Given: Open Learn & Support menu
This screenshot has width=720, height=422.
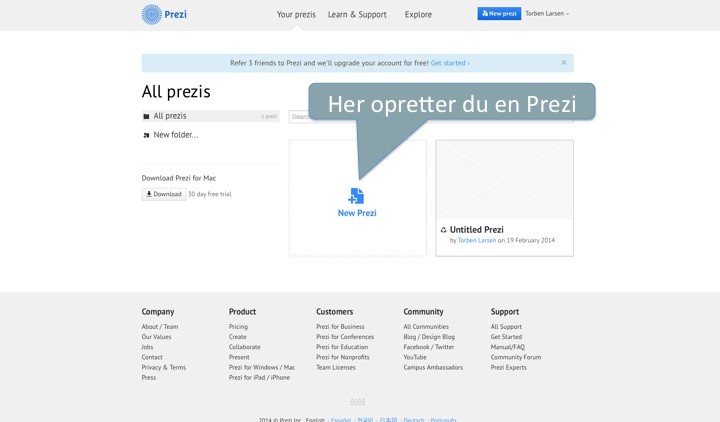Looking at the screenshot, I should tap(357, 14).
